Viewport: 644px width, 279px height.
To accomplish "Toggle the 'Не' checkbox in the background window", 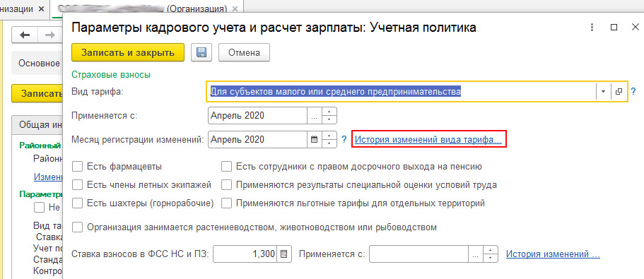I will (x=39, y=207).
